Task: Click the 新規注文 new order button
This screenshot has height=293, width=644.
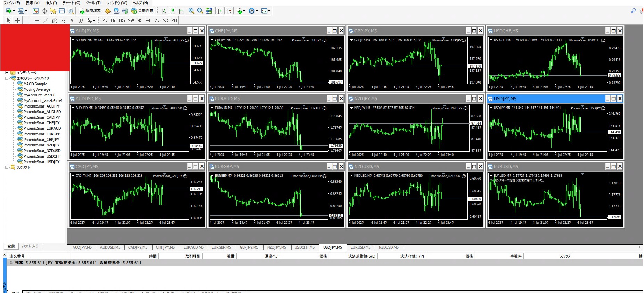Action: click(x=90, y=11)
